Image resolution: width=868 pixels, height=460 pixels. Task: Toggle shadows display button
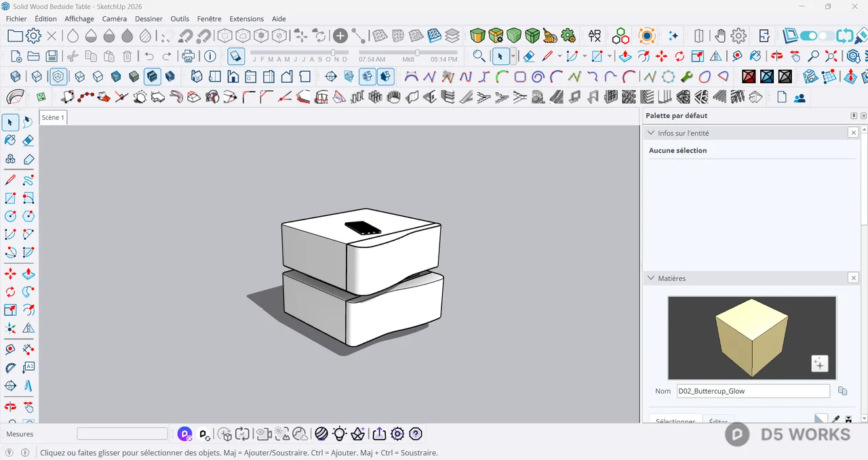[235, 56]
